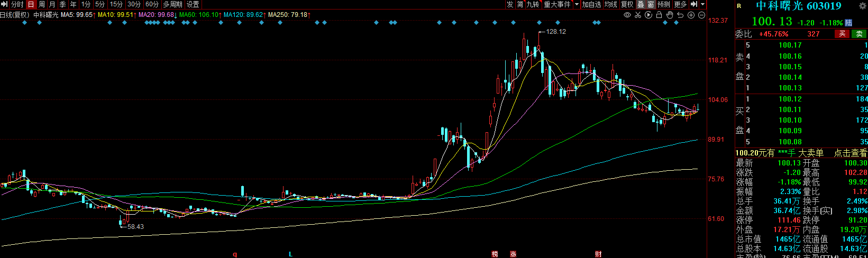Click the 点击查看 link
868x258 pixels.
[851, 153]
